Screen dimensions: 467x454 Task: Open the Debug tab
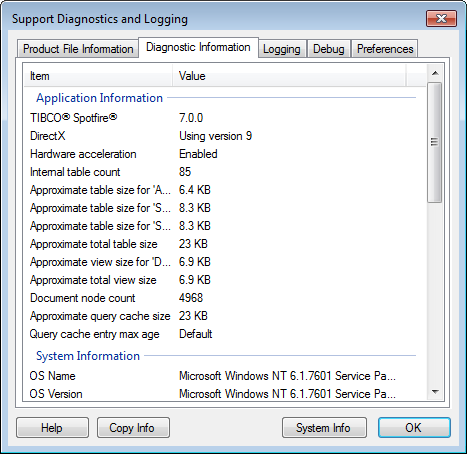coord(329,49)
